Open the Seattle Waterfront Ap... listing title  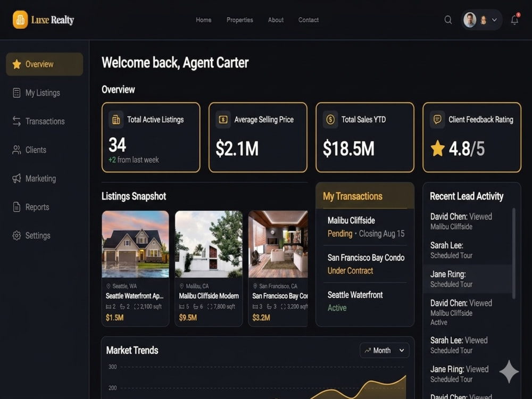click(135, 296)
